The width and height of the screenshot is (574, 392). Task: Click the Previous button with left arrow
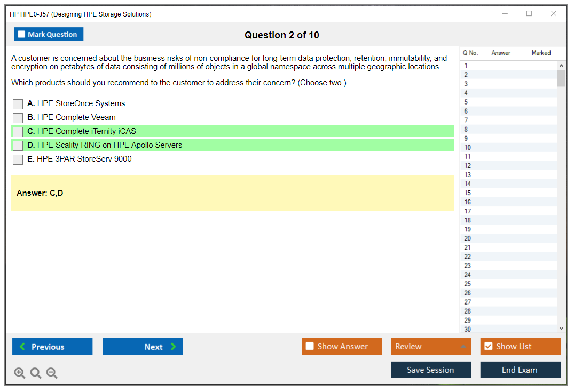(x=52, y=347)
